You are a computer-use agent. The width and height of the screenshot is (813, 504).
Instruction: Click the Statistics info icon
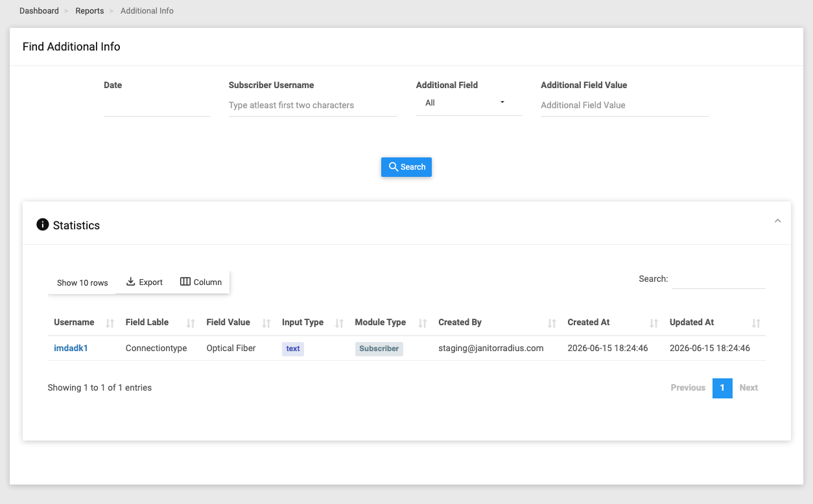43,225
